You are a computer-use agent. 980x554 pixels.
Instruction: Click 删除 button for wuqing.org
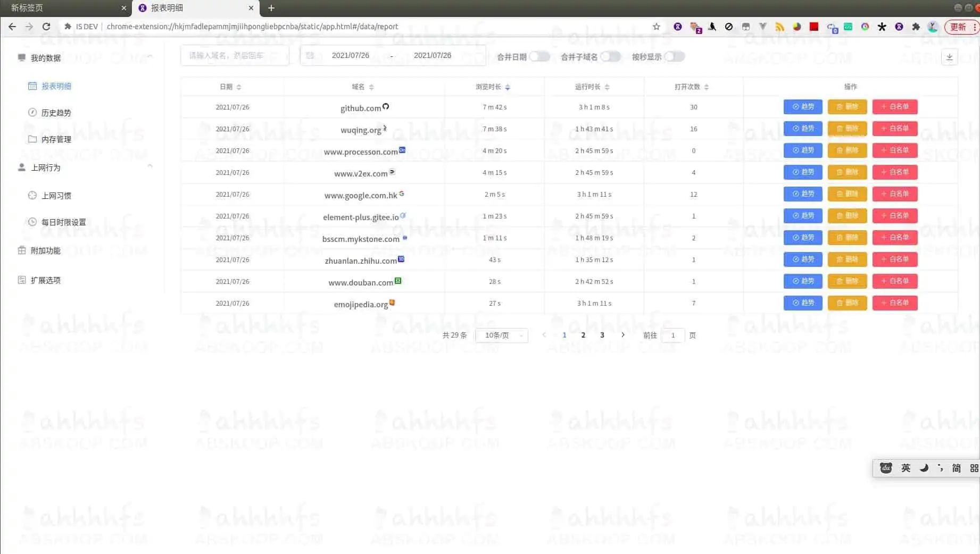(x=847, y=128)
